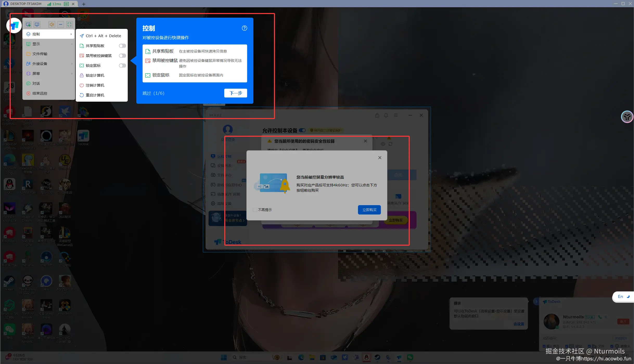This screenshot has width=634, height=364.
Task: Switch to remote display 2 icon
Action: (x=37, y=24)
